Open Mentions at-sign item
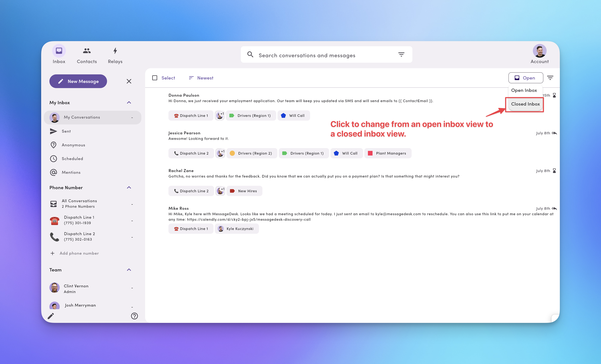This screenshot has height=364, width=601. coord(71,172)
